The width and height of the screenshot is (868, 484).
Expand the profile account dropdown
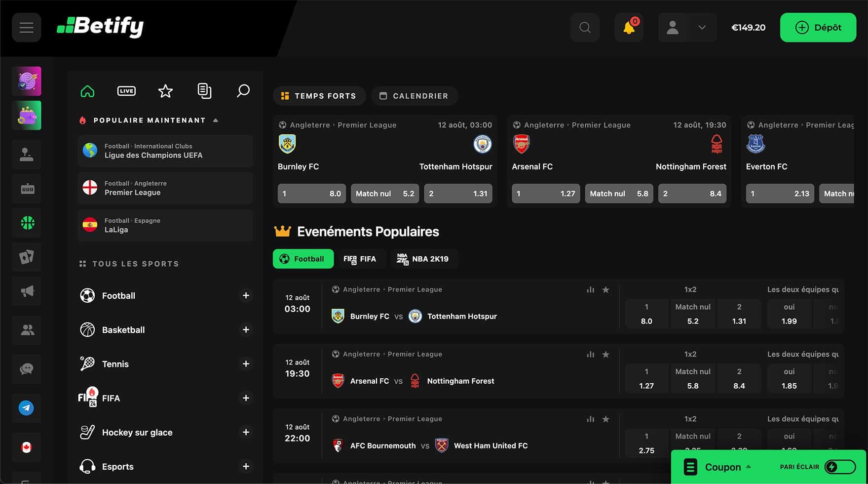(701, 27)
